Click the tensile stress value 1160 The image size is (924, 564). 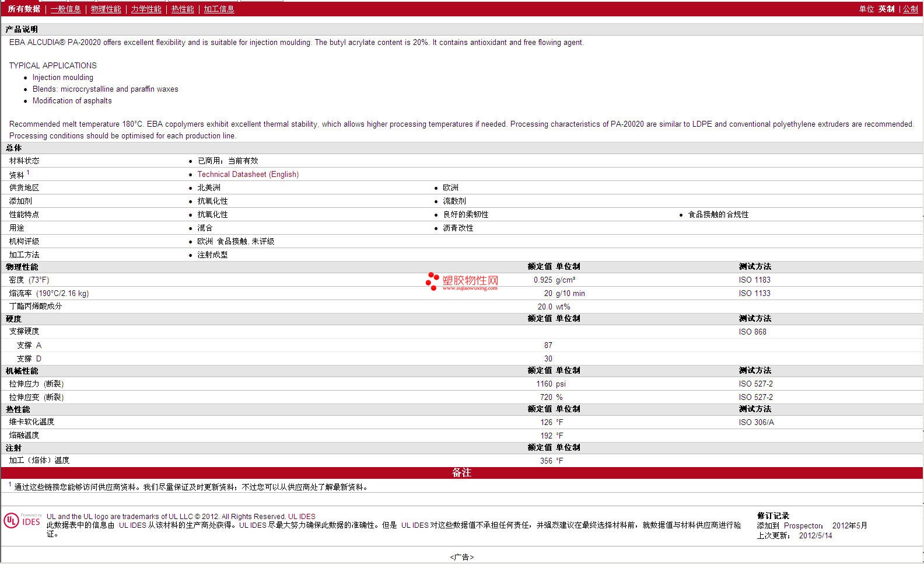pos(544,384)
